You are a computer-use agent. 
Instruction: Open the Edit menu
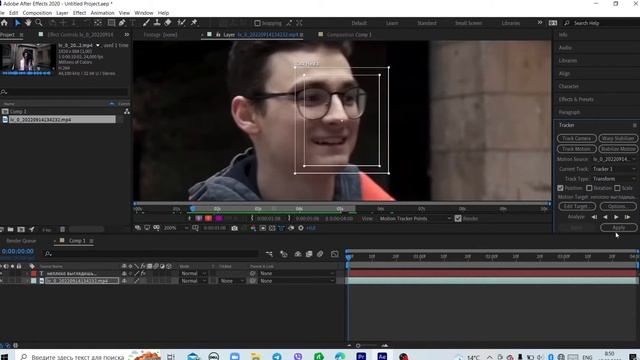pos(13,13)
